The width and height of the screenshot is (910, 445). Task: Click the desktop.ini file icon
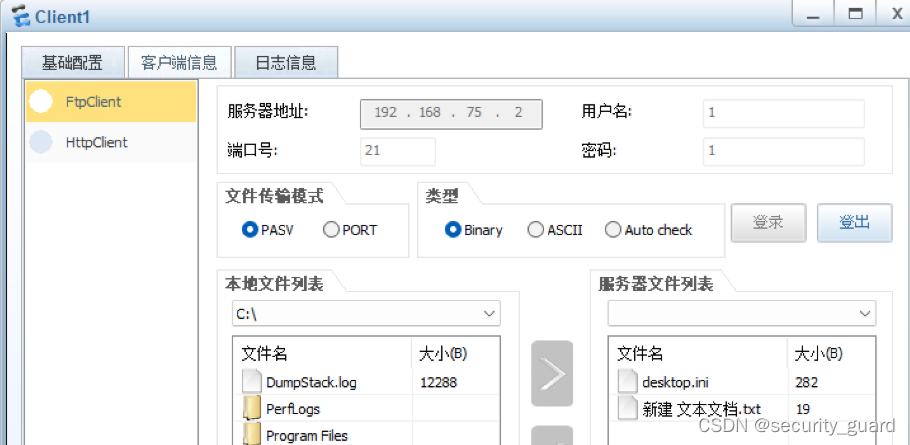629,382
